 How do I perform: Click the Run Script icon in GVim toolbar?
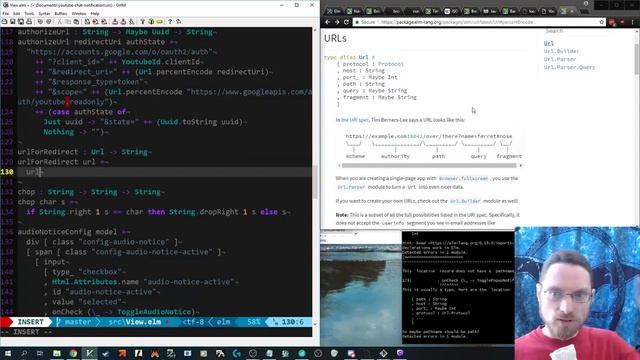(132, 21)
